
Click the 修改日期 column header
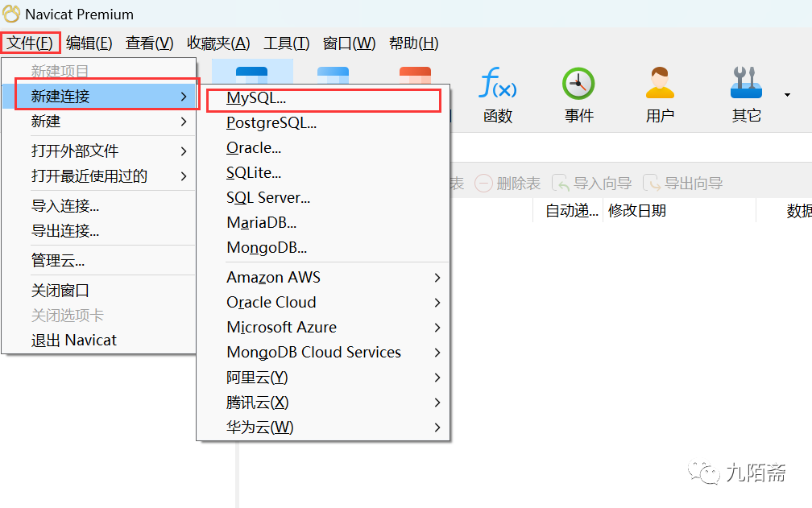click(679, 211)
